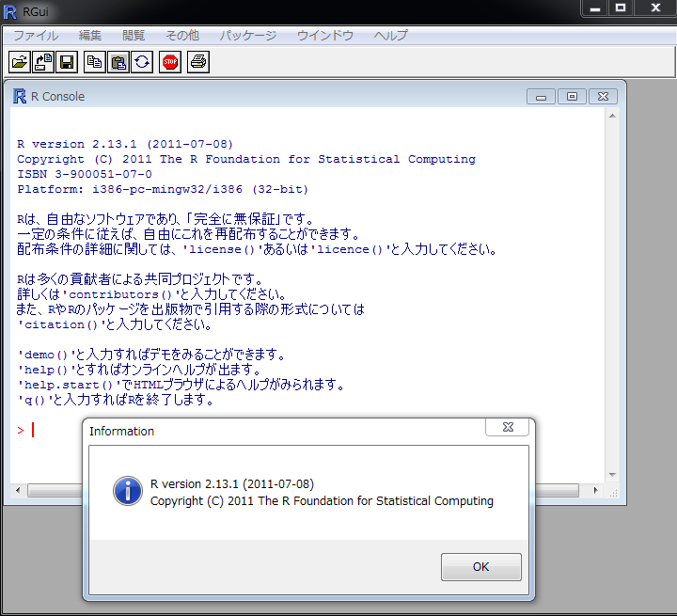Open the 編集 menu
The image size is (677, 616).
click(x=90, y=35)
